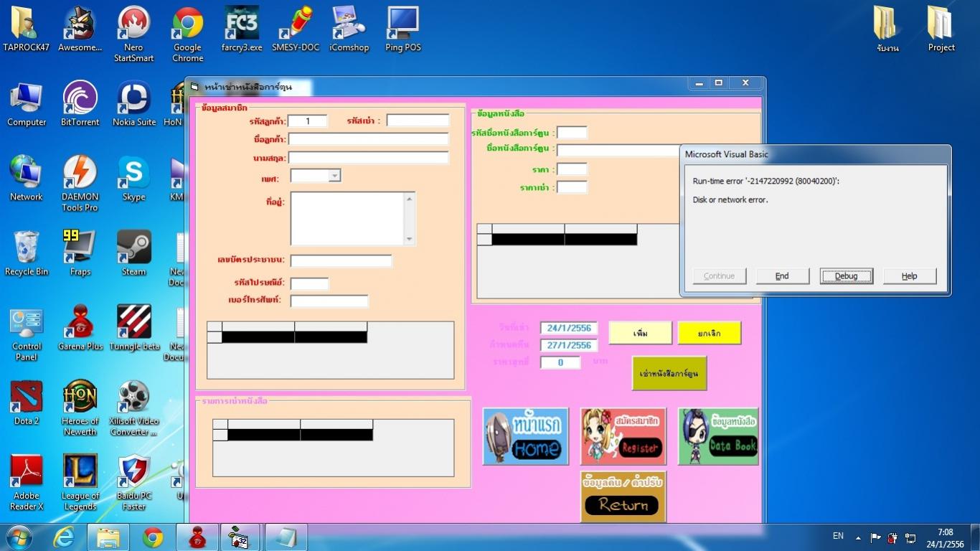Select the Recycle Bin icon
The width and height of the screenshot is (980, 551).
[x=27, y=253]
